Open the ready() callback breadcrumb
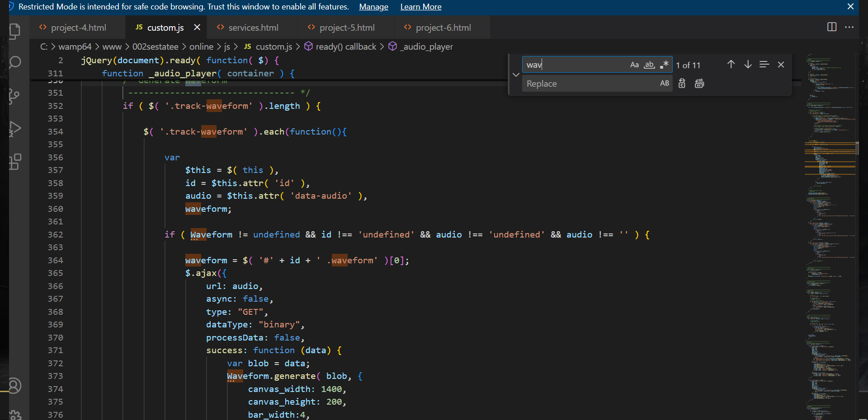The image size is (868, 420). [340, 47]
